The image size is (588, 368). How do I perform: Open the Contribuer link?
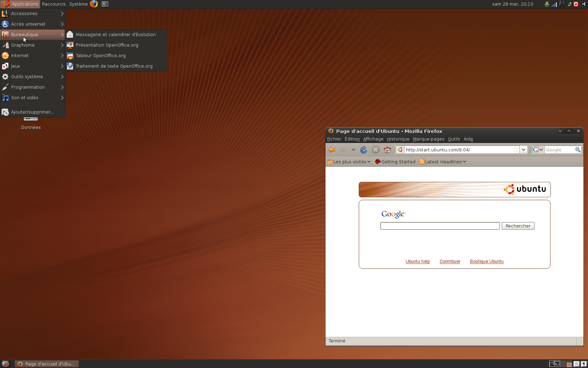(450, 261)
